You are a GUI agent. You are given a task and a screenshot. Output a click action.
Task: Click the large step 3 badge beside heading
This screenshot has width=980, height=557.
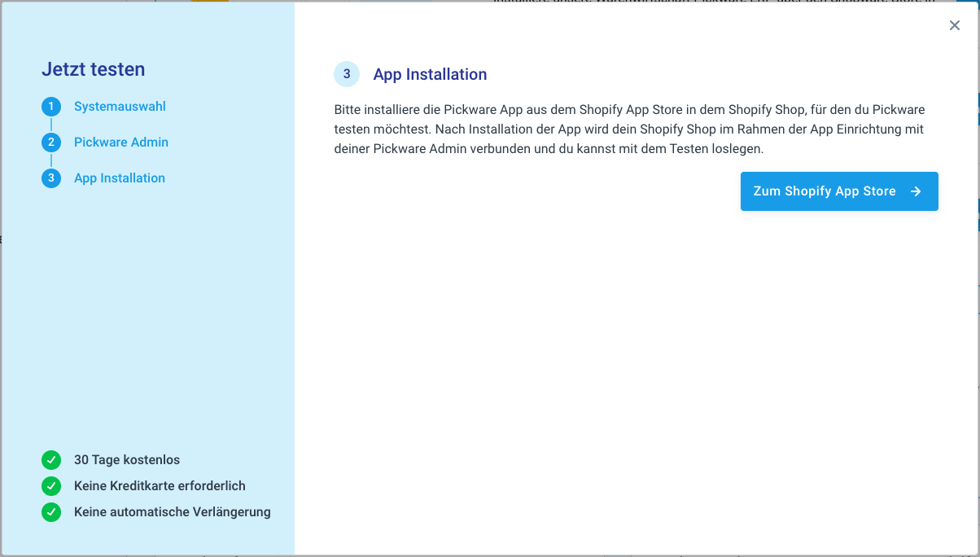[347, 74]
